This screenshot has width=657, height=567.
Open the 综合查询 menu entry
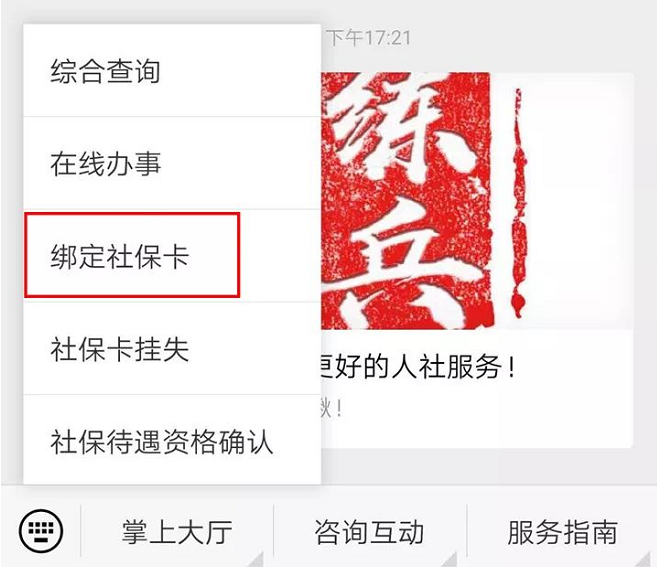172,70
